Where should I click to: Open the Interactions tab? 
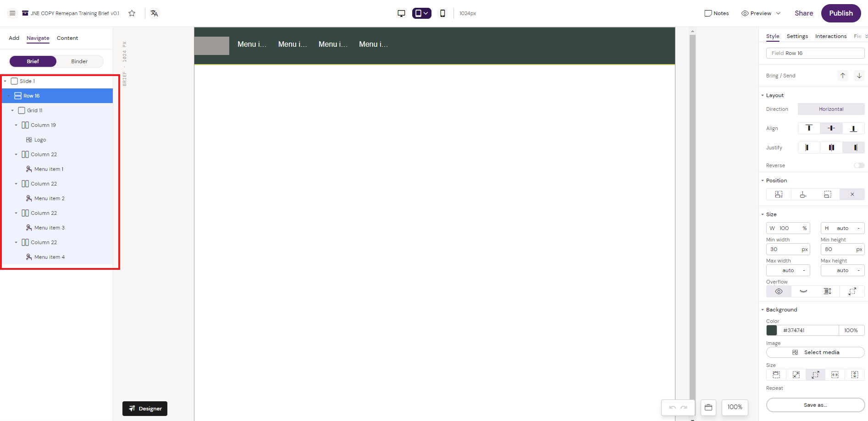click(830, 36)
